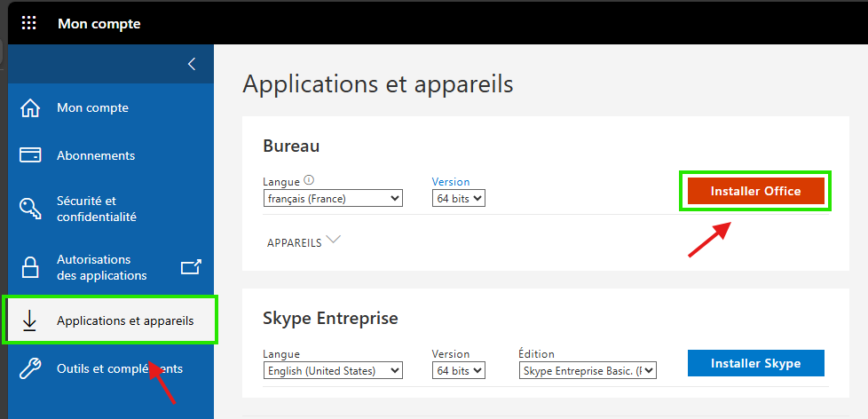Open the app launcher waffle icon

[28, 23]
